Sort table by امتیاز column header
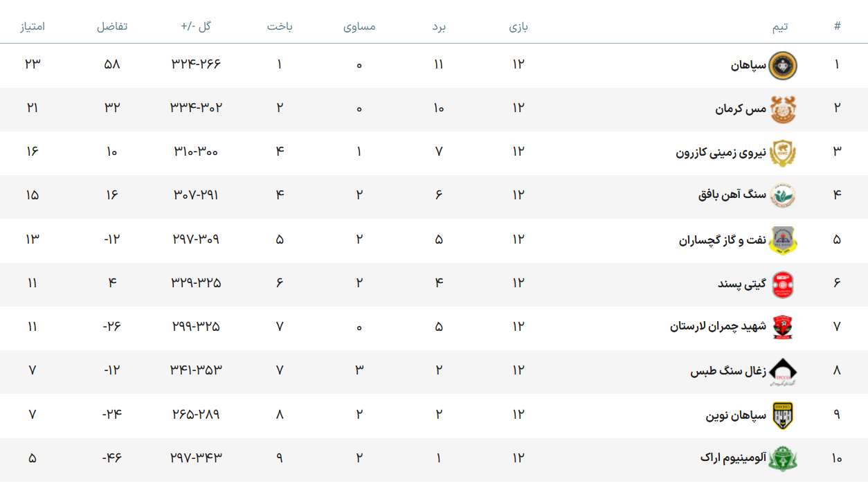Image resolution: width=868 pixels, height=488 pixels. coord(33,27)
